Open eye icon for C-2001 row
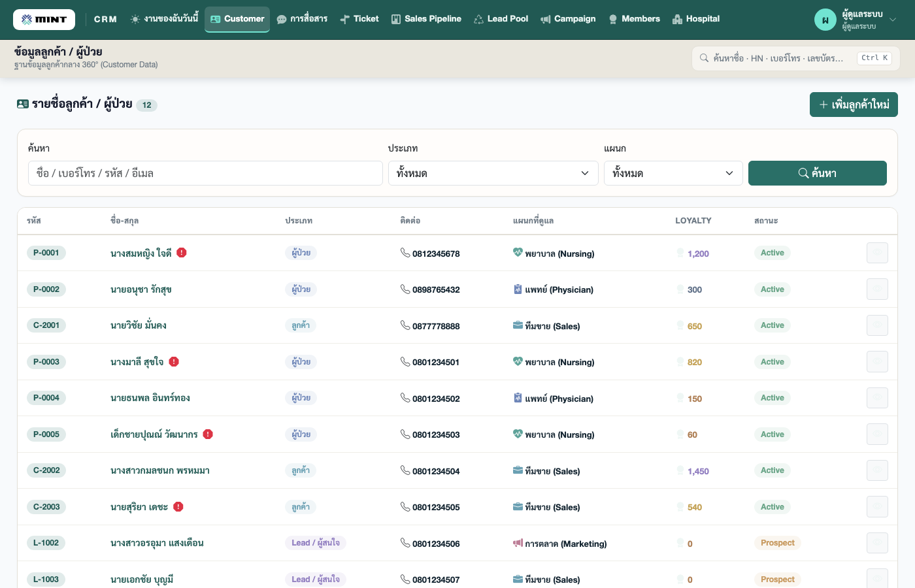 pyautogui.click(x=877, y=325)
